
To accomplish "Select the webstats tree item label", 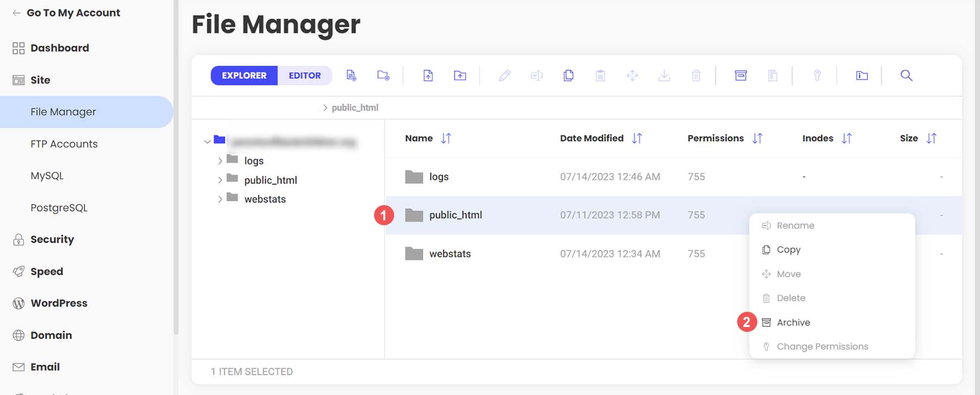I will click(265, 200).
